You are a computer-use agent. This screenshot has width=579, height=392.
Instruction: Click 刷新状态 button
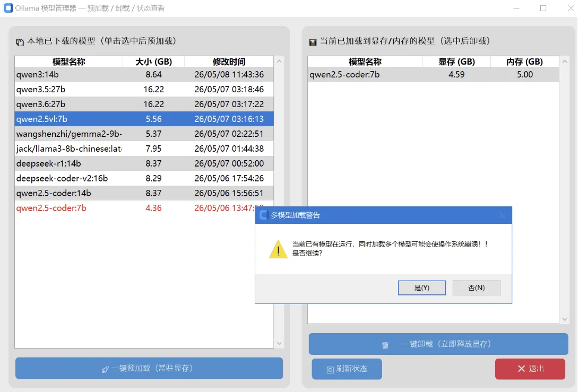[x=347, y=369]
